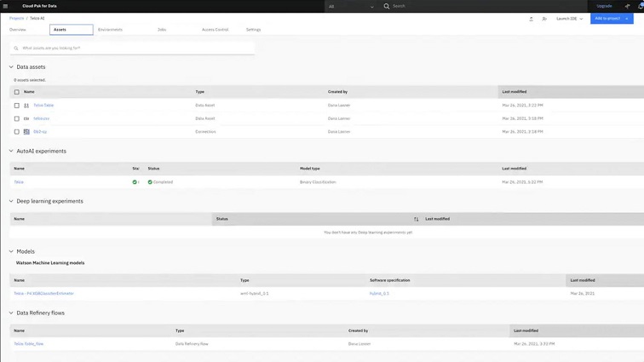Image resolution: width=644 pixels, height=362 pixels.
Task: Click the Watson Machine Learning models heading
Action: pyautogui.click(x=50, y=263)
